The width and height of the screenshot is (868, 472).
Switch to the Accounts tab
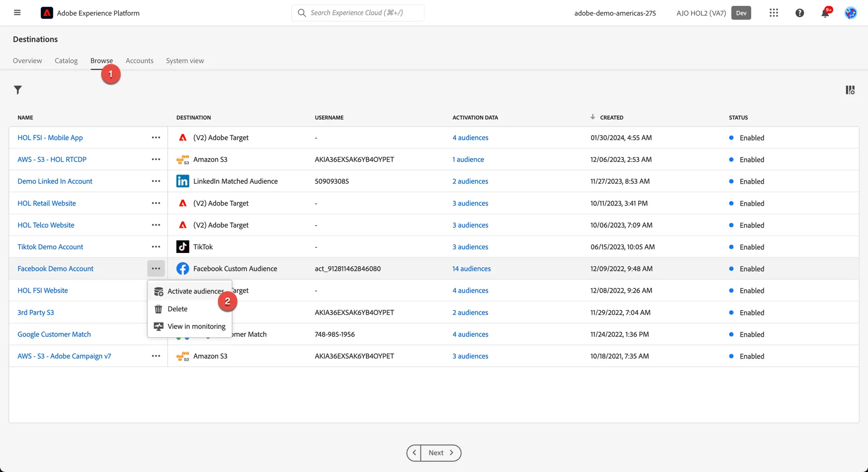(x=139, y=61)
